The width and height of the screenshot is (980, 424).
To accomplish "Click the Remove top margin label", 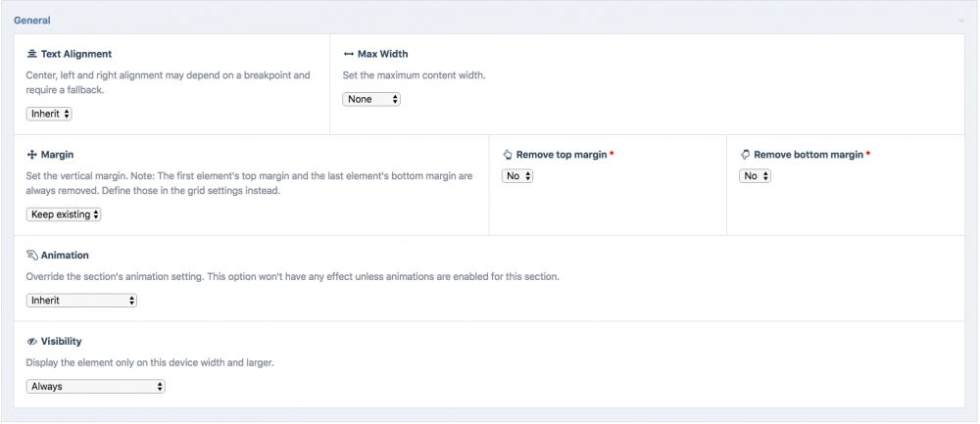I will [x=561, y=155].
